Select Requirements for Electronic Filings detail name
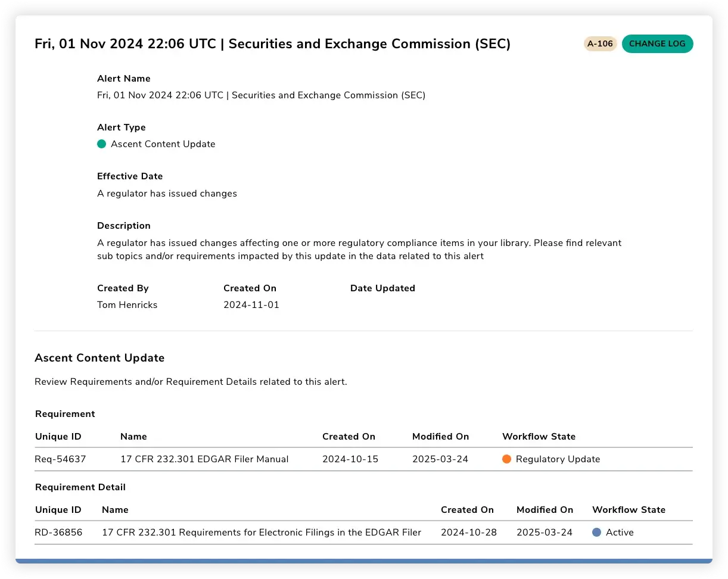The image size is (728, 579). point(262,533)
